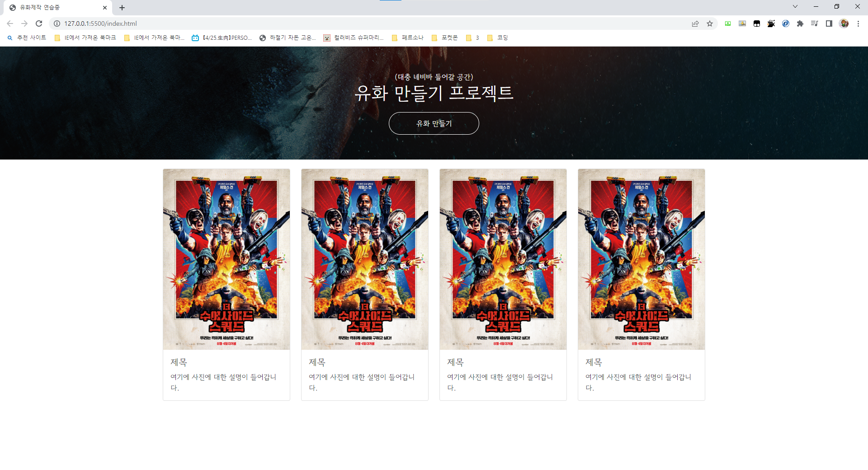Click 제목 title on fourth card
The image size is (868, 470).
coord(594,362)
